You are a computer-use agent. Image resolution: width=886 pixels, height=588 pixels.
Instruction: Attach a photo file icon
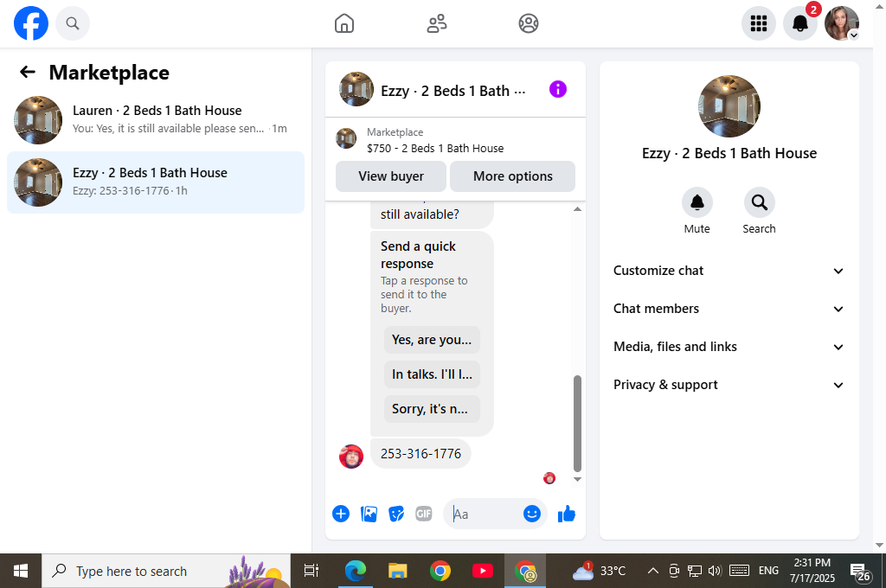click(x=369, y=514)
